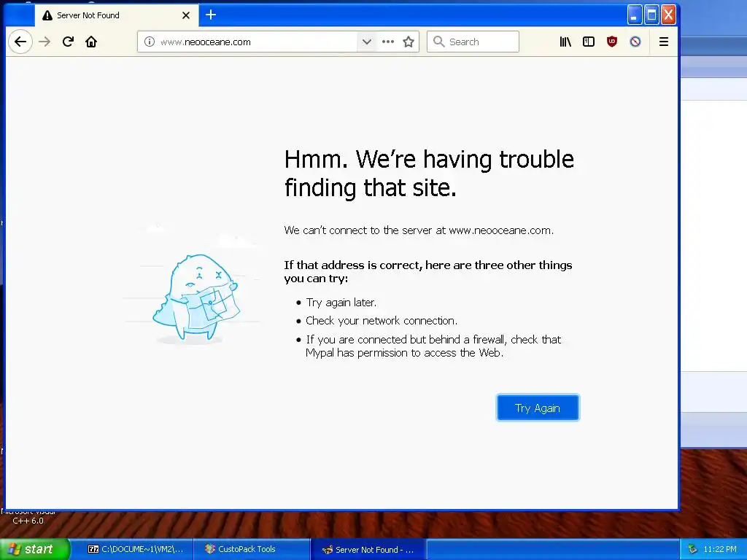Bookmark this page with the star

(x=409, y=42)
